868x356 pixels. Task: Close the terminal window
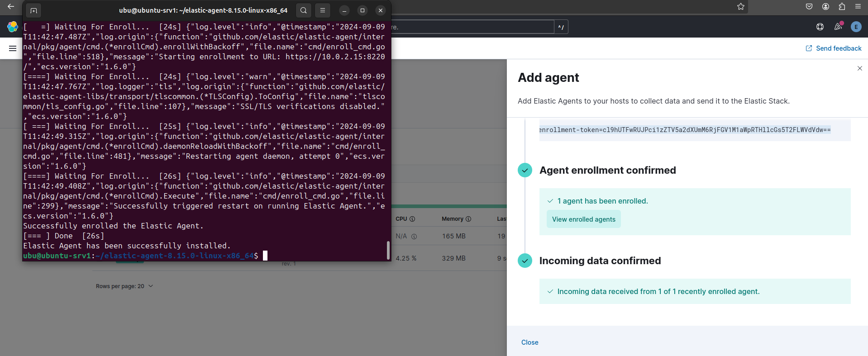pos(381,10)
